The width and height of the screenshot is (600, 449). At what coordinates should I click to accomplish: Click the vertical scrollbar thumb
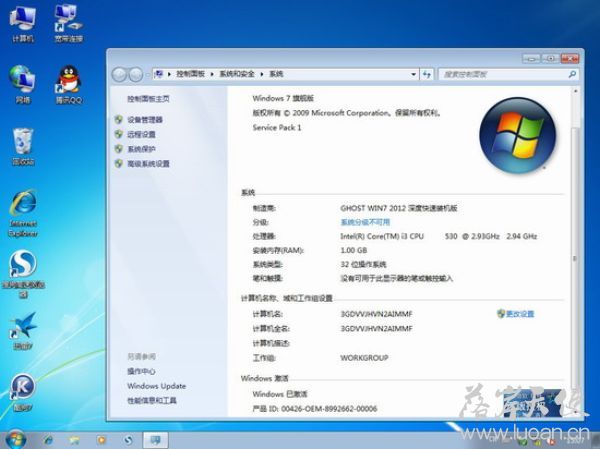coord(575,259)
